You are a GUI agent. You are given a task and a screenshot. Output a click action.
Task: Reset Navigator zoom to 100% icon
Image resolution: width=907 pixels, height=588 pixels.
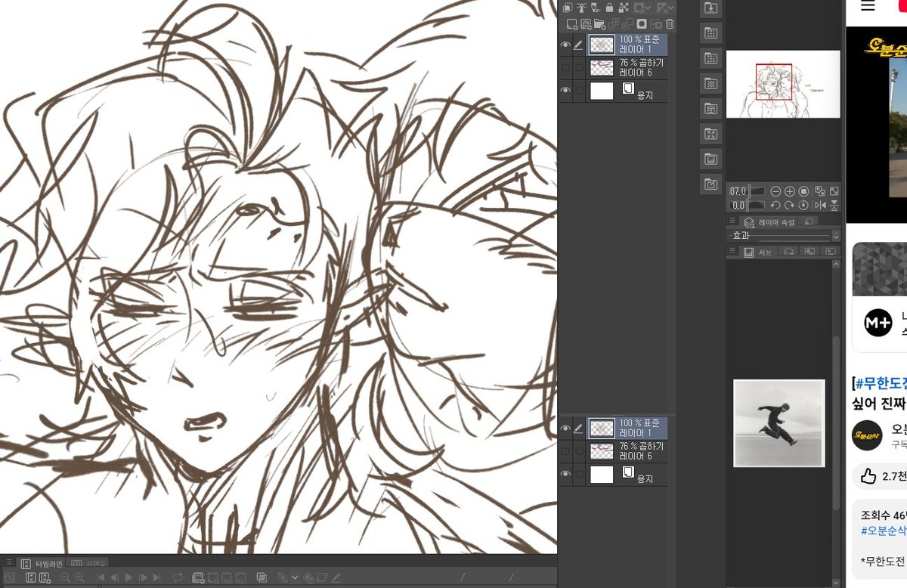click(x=803, y=191)
